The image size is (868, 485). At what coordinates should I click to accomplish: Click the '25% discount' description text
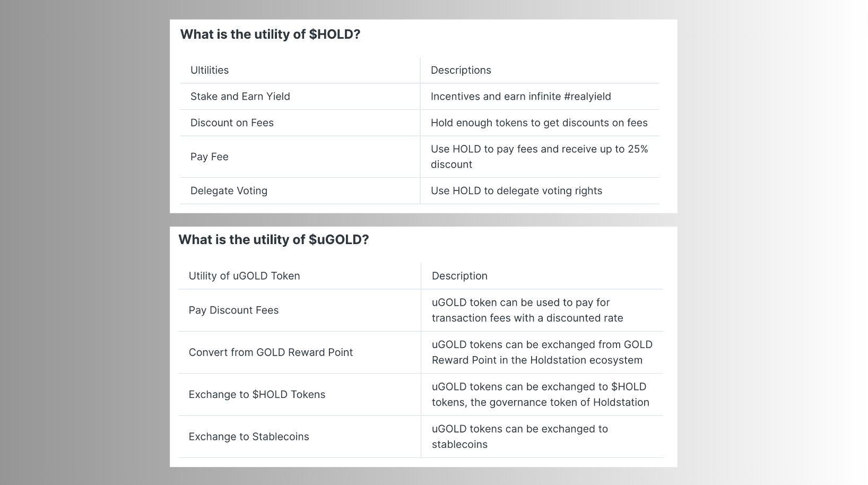540,157
